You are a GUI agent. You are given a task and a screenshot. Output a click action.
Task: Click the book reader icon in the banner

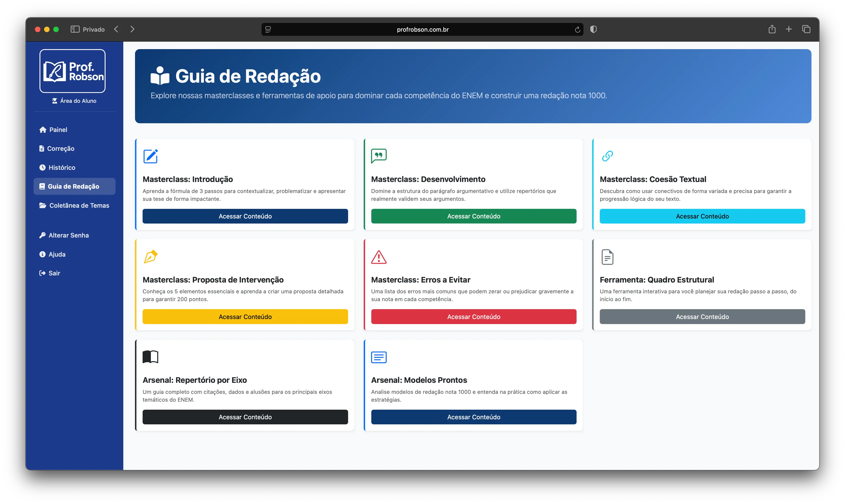click(x=160, y=76)
